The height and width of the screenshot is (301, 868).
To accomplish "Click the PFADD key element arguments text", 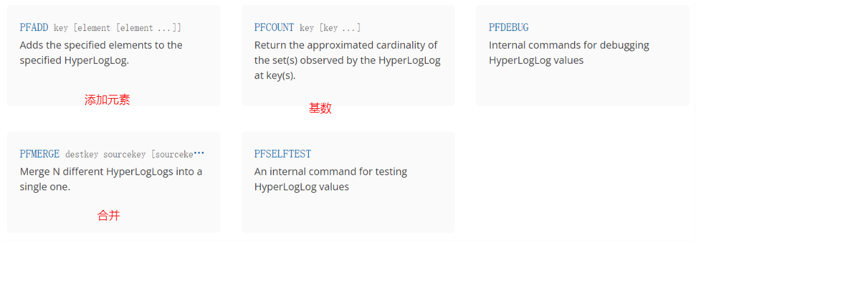I will pos(118,28).
